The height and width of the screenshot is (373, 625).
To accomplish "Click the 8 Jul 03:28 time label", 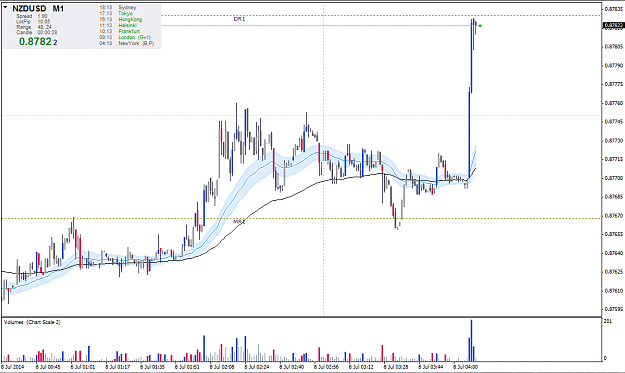I will click(x=396, y=367).
